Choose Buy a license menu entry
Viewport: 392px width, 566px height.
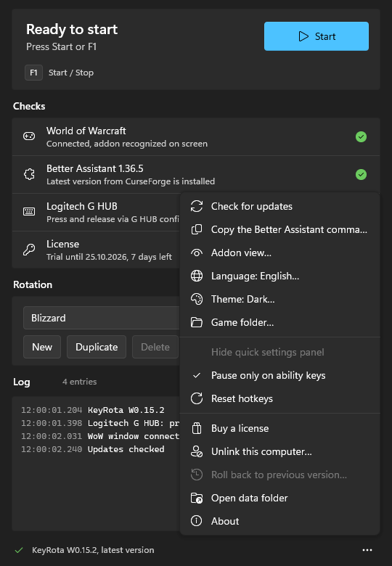(279, 428)
